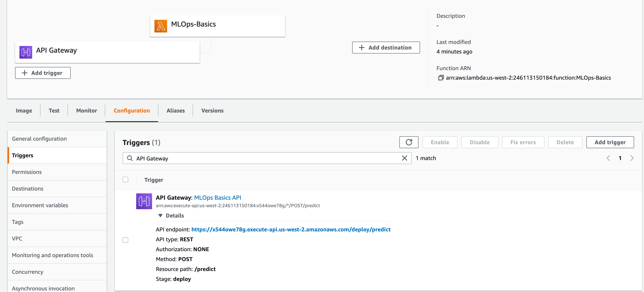Screen dimensions: 644x292
Task: Check the MLOps Basics API trigger checkbox
Action: point(125,240)
